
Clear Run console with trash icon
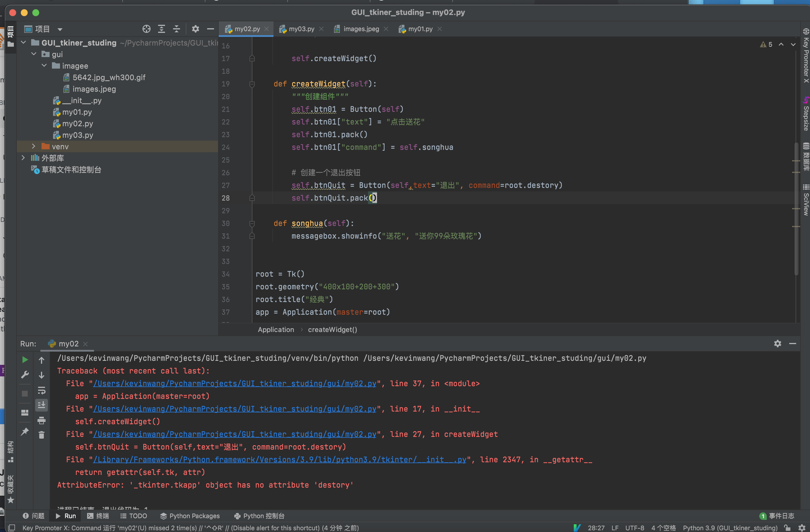click(x=42, y=435)
